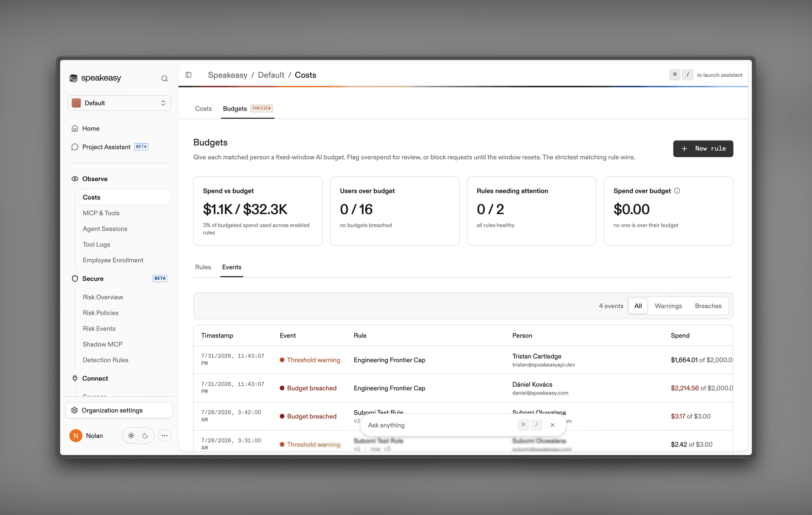Click the Home house icon
Screen dimensions: 812x515
75,128
